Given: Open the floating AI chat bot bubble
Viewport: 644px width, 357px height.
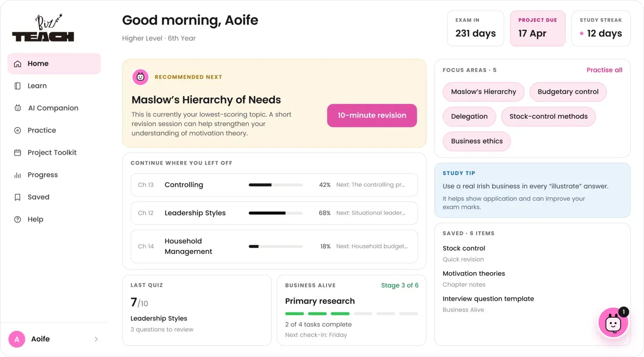Looking at the screenshot, I should [613, 323].
